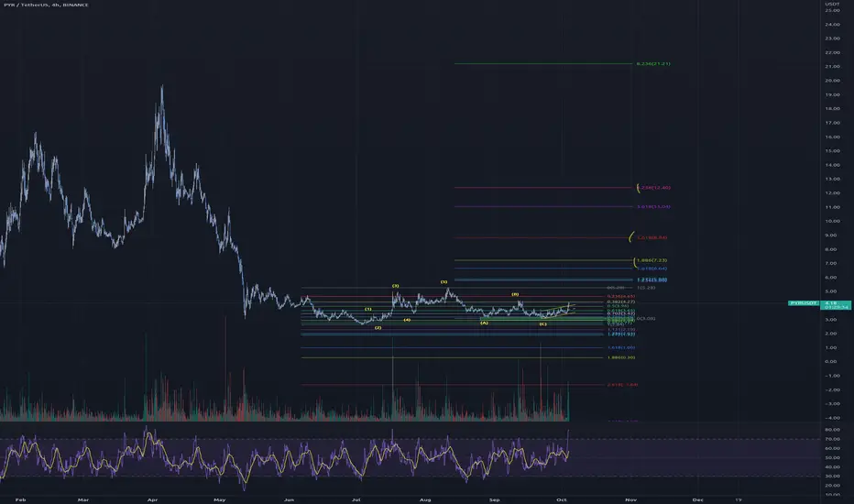The width and height of the screenshot is (854, 504).
Task: Click the RSI 30.00 scale value
Action: coord(832,477)
